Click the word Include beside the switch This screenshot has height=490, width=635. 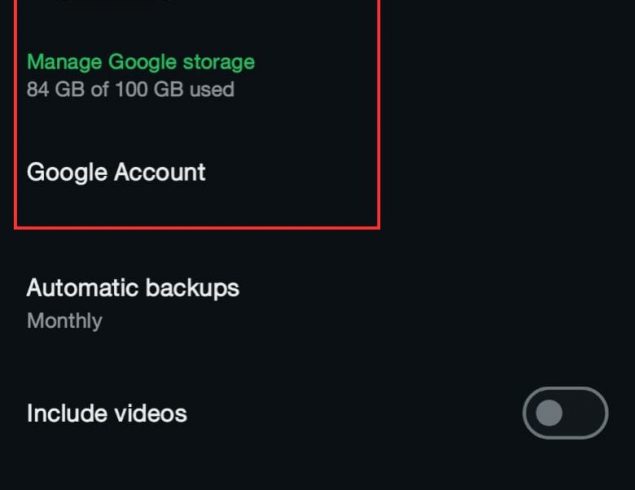tap(67, 413)
